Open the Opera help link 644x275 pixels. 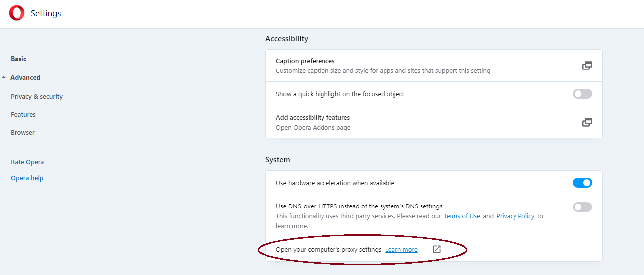[x=27, y=178]
